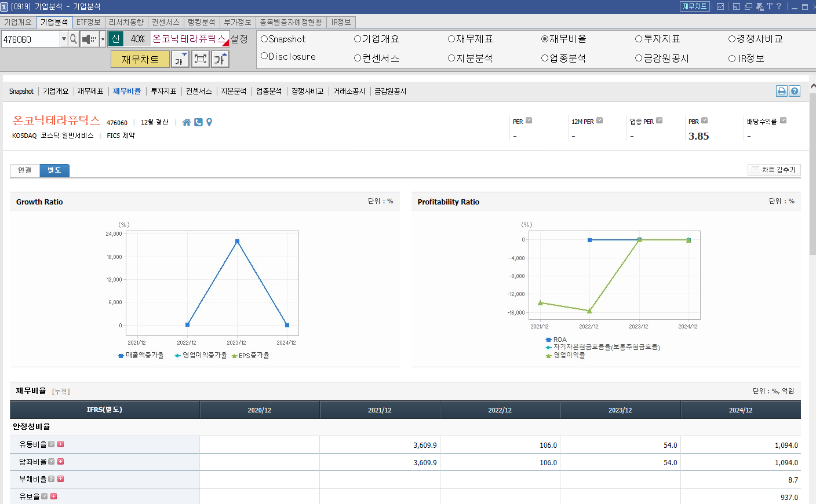Click the yellow 재무차트 button

pos(140,59)
